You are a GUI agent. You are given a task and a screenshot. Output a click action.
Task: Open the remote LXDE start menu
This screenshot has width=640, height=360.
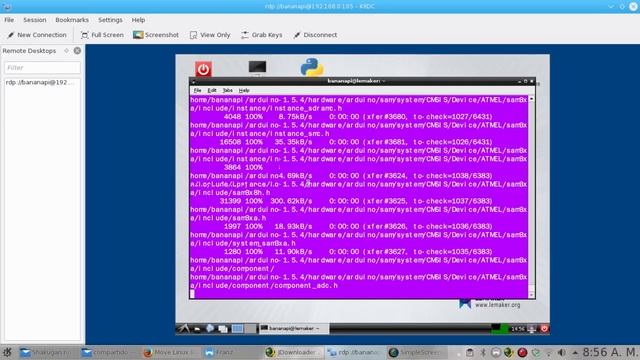183,328
